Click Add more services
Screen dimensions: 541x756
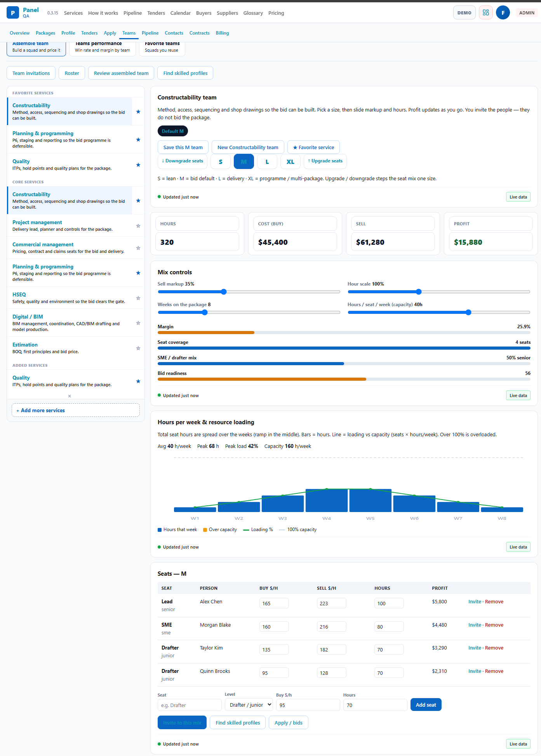pos(76,410)
